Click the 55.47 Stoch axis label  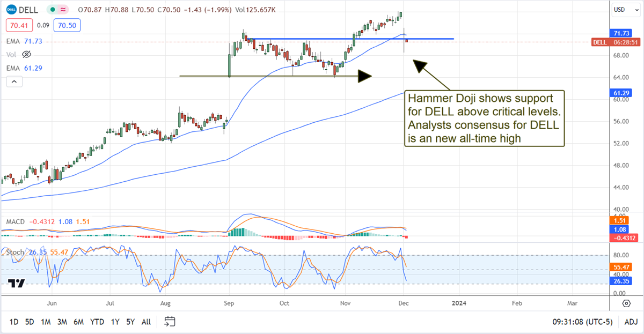pos(620,266)
